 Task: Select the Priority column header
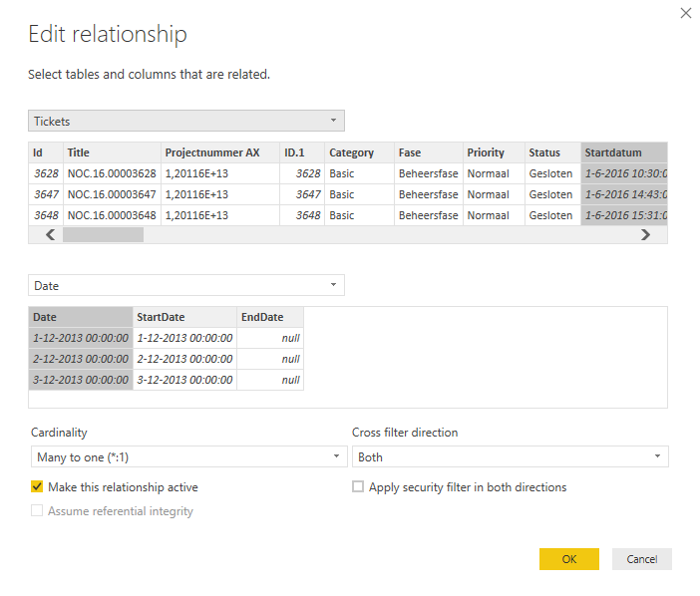[x=494, y=152]
